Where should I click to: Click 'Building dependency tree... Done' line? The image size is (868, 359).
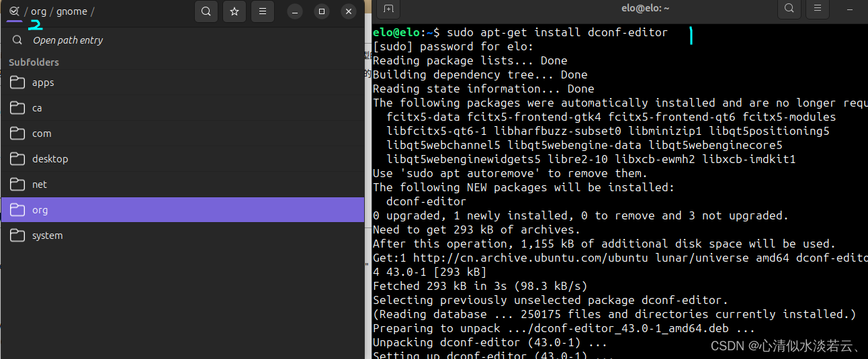[480, 74]
